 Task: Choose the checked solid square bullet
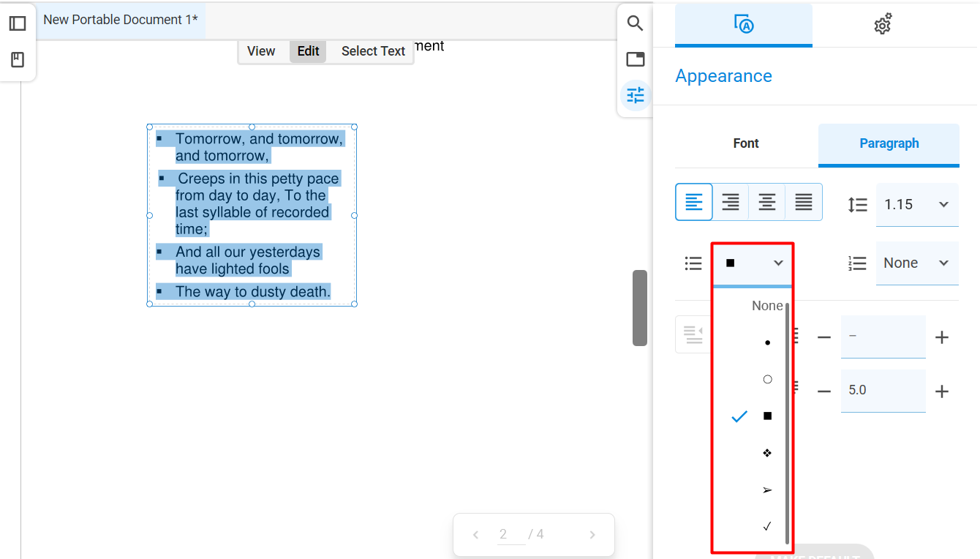point(767,416)
